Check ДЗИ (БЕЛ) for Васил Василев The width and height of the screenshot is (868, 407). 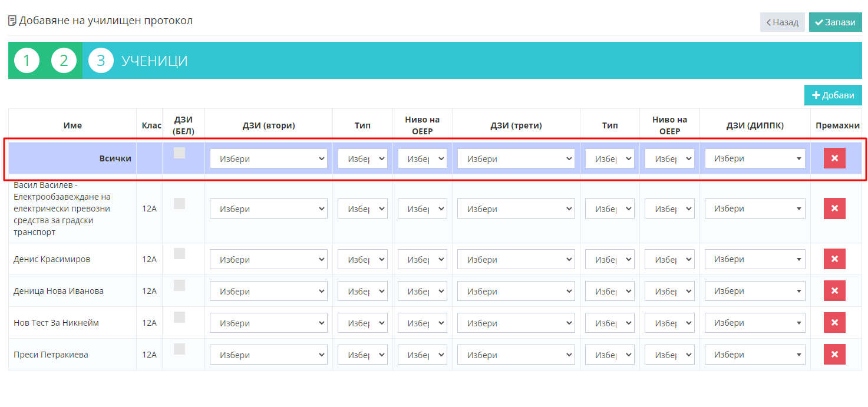[180, 203]
